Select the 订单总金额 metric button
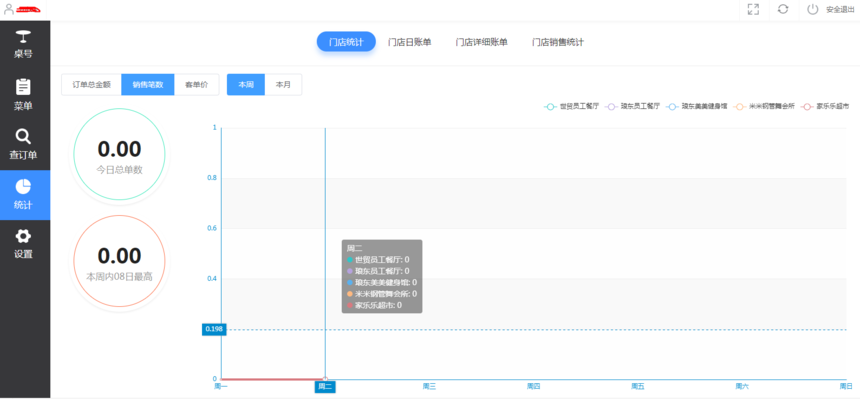This screenshot has width=860, height=399. [92, 85]
